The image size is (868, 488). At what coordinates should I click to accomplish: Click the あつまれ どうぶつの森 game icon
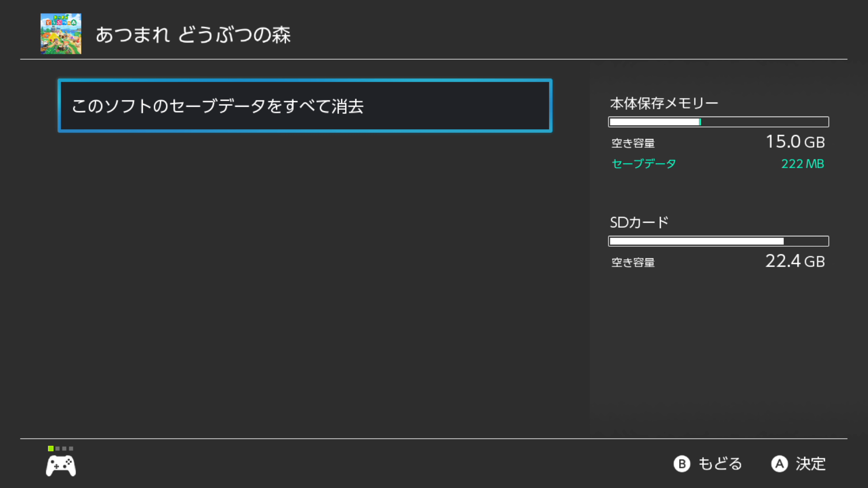[x=61, y=34]
